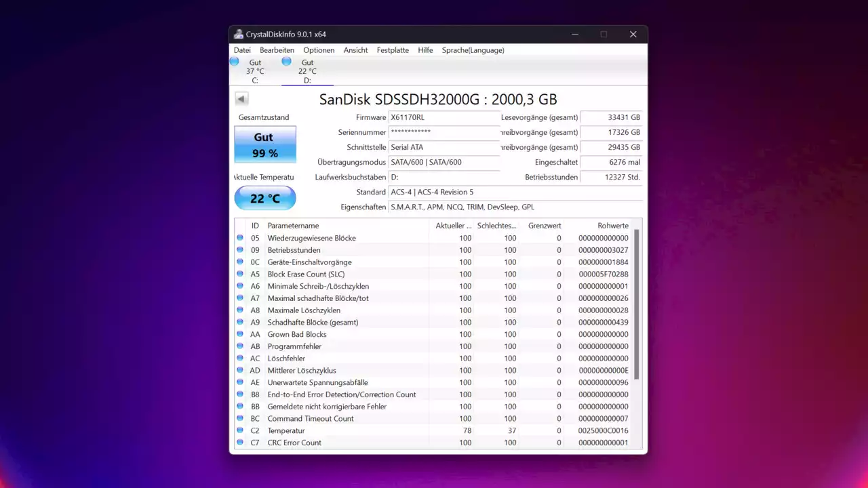Open the Bearbeiten menu
The width and height of the screenshot is (868, 488).
point(277,50)
